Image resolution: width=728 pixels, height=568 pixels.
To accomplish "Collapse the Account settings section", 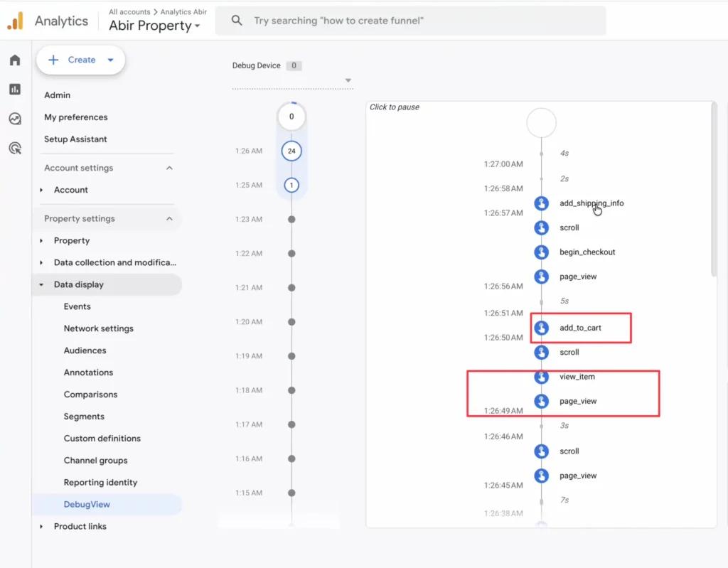I will (169, 168).
